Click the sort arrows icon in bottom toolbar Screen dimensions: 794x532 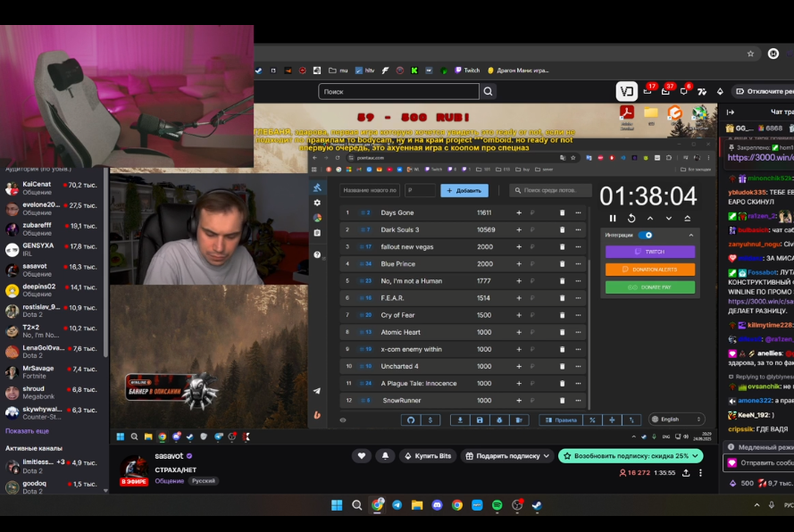(631, 420)
